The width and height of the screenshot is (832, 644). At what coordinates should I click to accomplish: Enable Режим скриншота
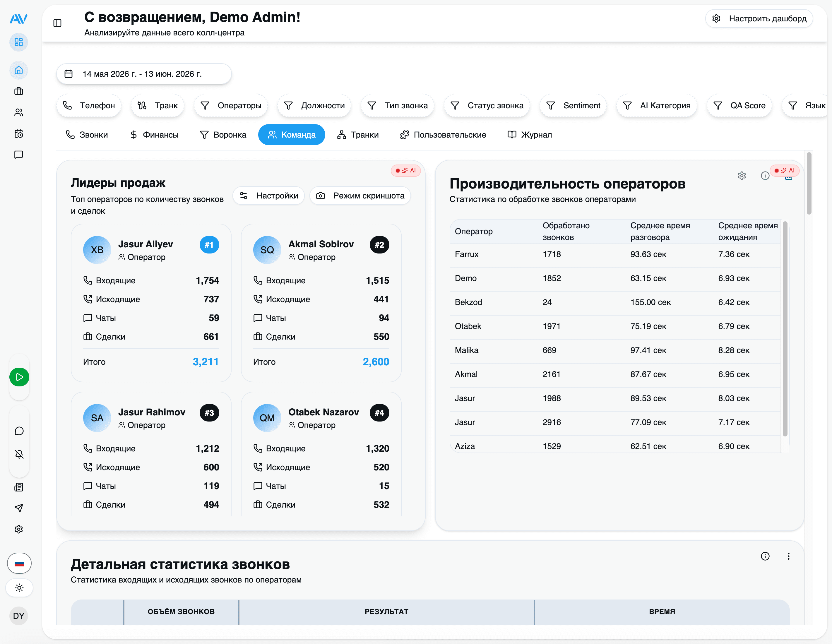coord(360,196)
